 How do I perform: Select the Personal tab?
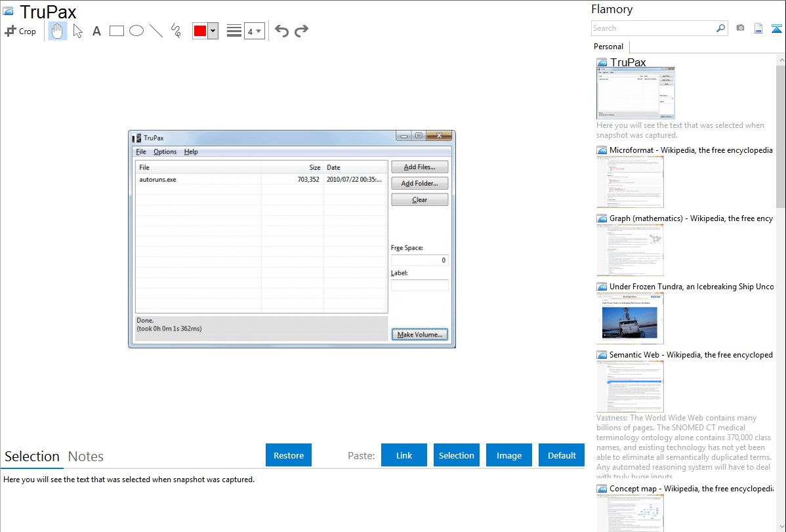[609, 47]
